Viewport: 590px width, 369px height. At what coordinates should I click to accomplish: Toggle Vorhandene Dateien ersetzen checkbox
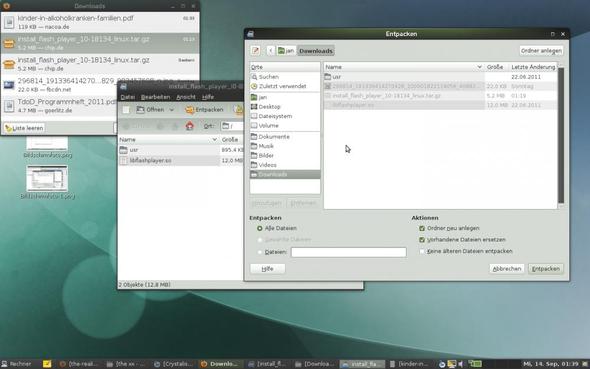coord(422,240)
